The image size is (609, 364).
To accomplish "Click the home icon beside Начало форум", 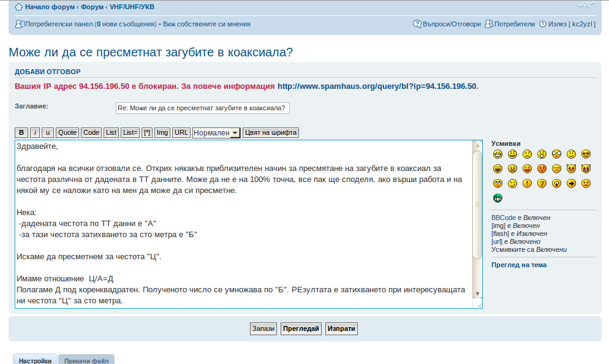I will pos(18,7).
